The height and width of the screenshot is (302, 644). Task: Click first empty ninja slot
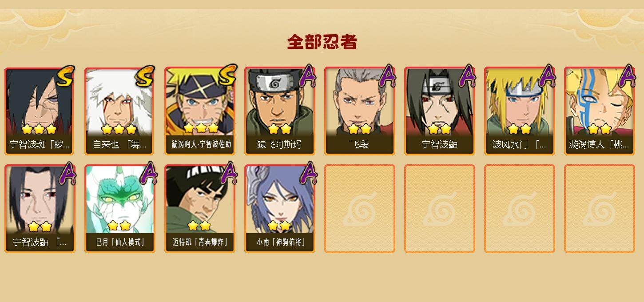360,209
